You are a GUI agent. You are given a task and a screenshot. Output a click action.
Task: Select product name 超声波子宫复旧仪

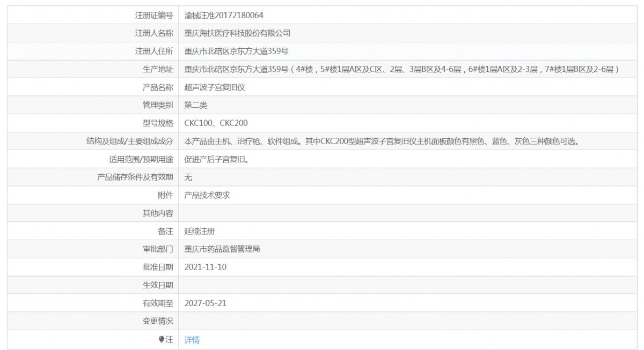[x=215, y=87]
